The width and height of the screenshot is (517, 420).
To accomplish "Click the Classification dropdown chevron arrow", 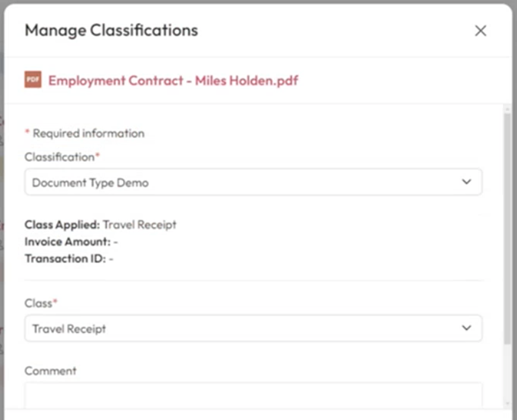I will coord(467,182).
